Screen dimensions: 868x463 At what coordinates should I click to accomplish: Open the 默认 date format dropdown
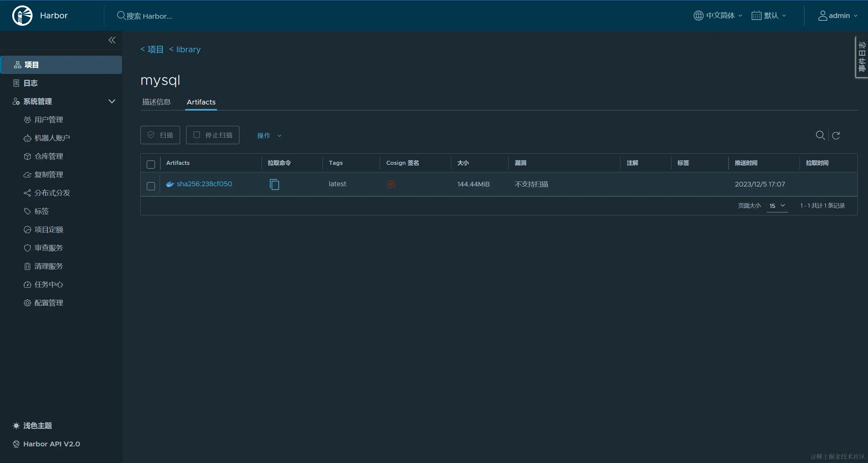(x=769, y=16)
